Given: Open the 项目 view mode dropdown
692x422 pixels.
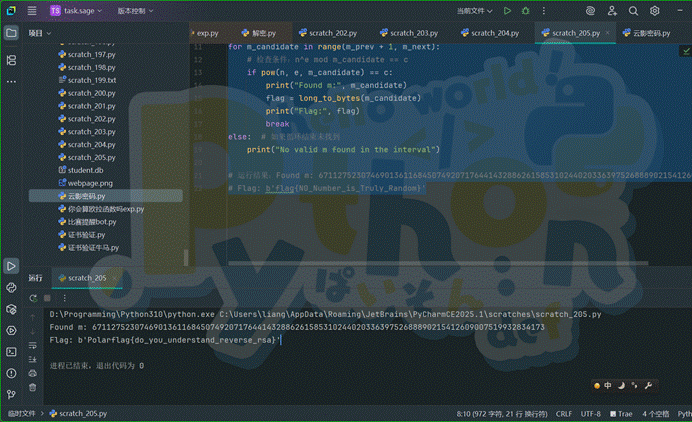Looking at the screenshot, I should click(x=40, y=33).
